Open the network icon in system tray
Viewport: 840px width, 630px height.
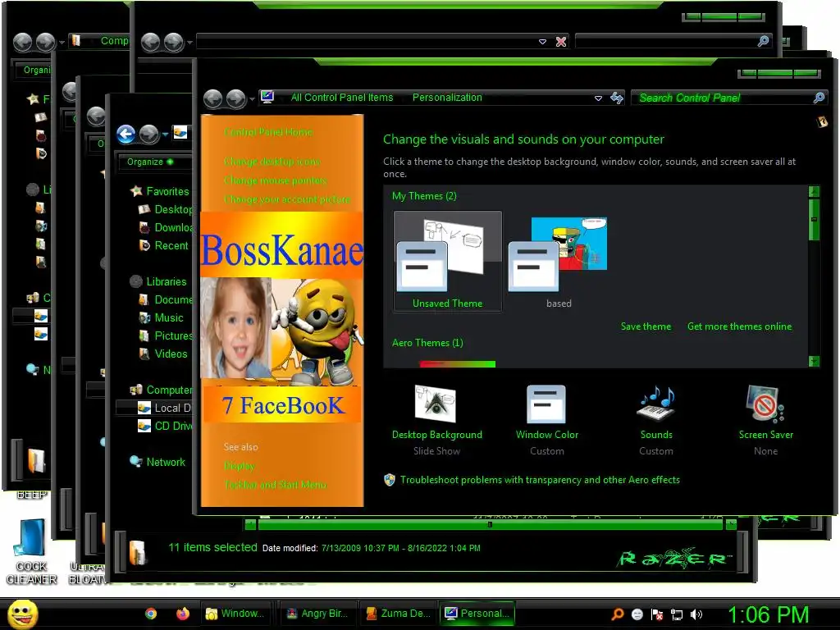pyautogui.click(x=677, y=614)
